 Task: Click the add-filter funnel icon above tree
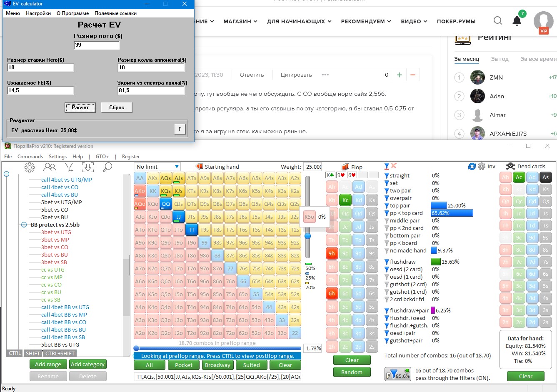69,167
